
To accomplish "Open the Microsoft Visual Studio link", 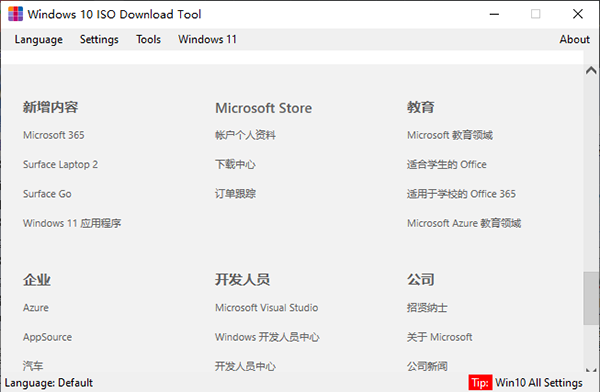I will (x=266, y=308).
